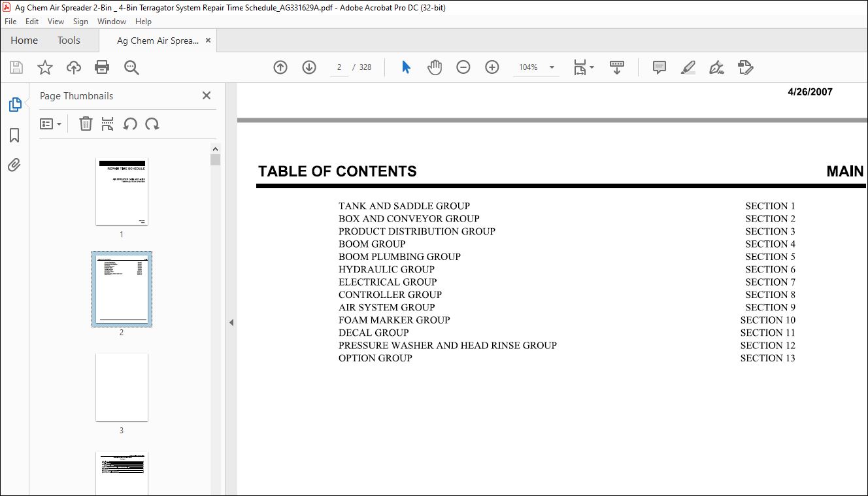Click 'ELECTRICAL GROUP' entry
The image size is (868, 496).
(x=388, y=282)
